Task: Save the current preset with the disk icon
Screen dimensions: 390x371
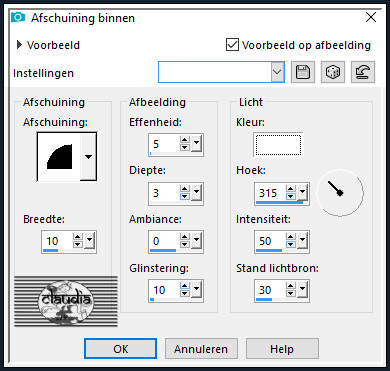Action: (303, 72)
